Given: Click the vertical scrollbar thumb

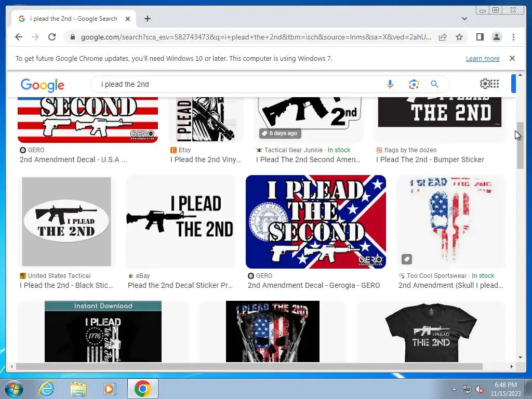Looking at the screenshot, I should coord(520,145).
